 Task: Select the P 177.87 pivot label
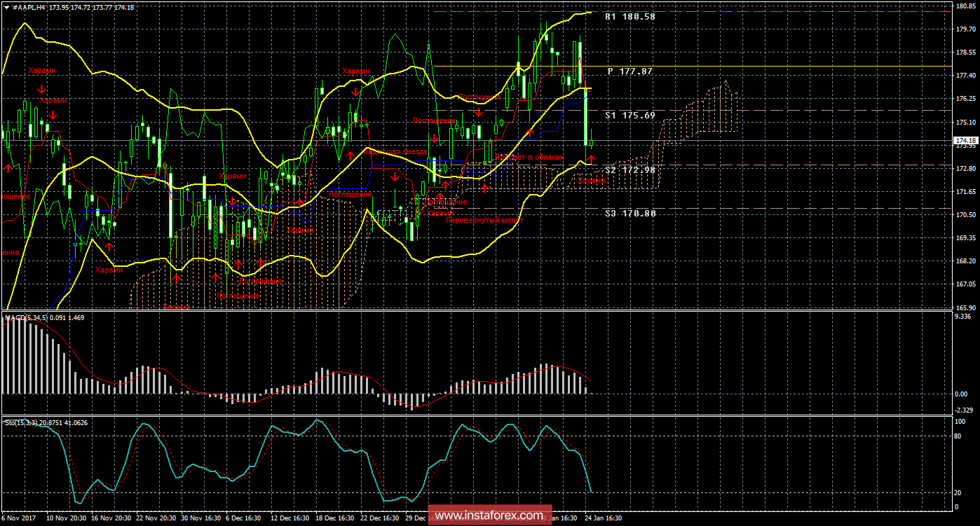(630, 71)
